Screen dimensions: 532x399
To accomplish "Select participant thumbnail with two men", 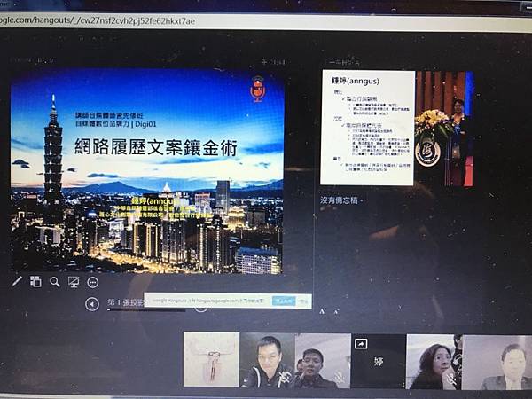I will click(323, 361).
